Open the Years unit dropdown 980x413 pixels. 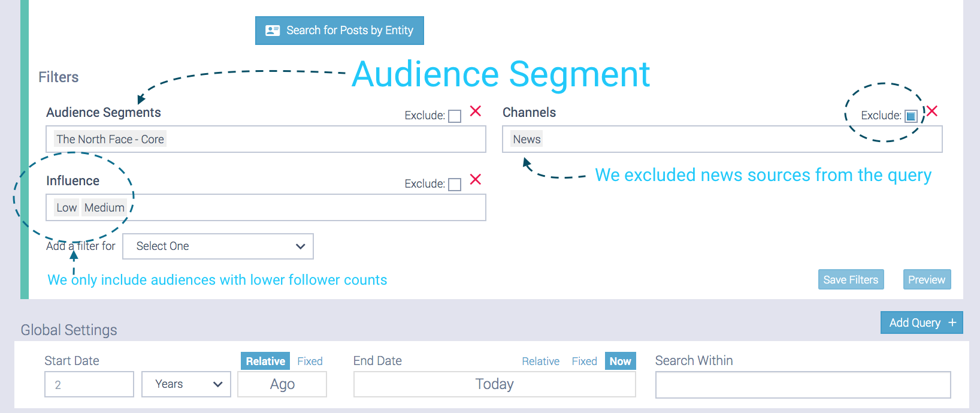[x=186, y=384]
